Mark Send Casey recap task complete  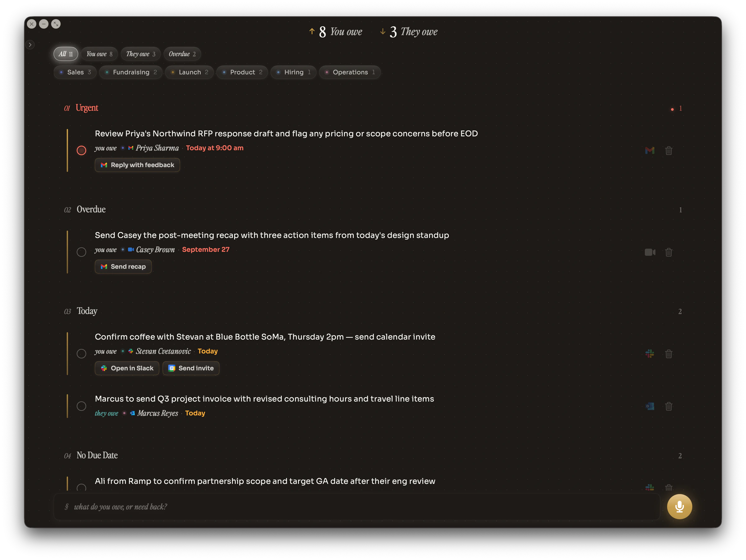pos(81,252)
